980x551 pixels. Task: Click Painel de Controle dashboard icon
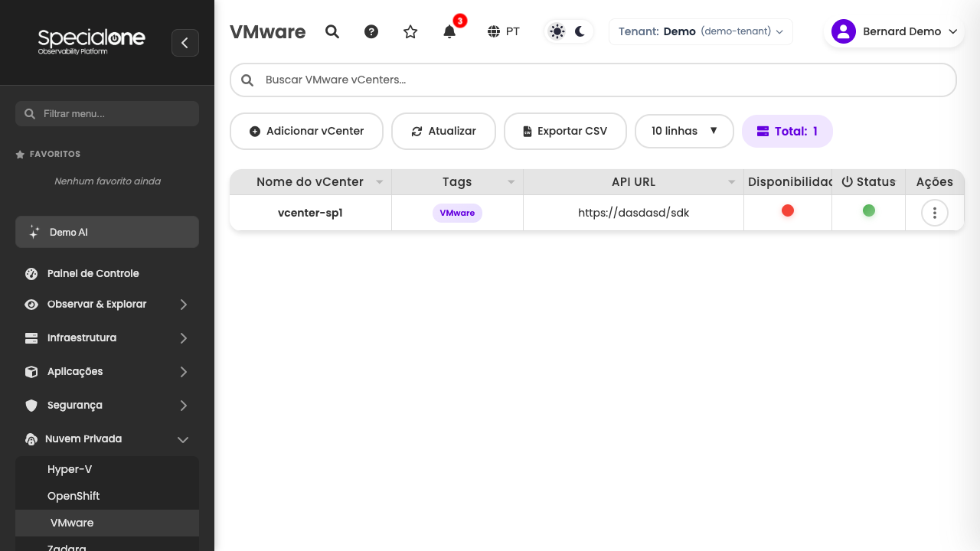pos(31,273)
